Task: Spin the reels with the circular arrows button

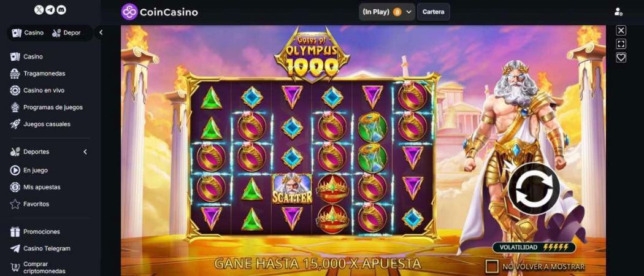Action: pyautogui.click(x=534, y=188)
